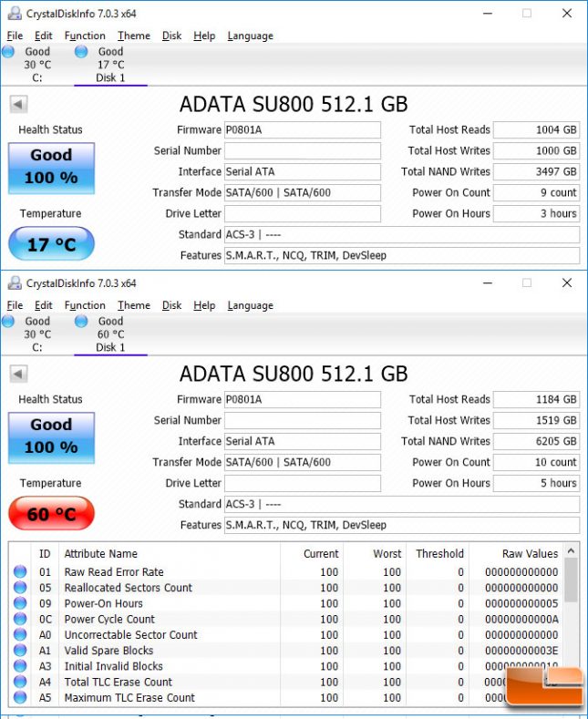This screenshot has height=719, width=588.
Task: Click Total Host Writes value 1519 GB
Action: [536, 420]
